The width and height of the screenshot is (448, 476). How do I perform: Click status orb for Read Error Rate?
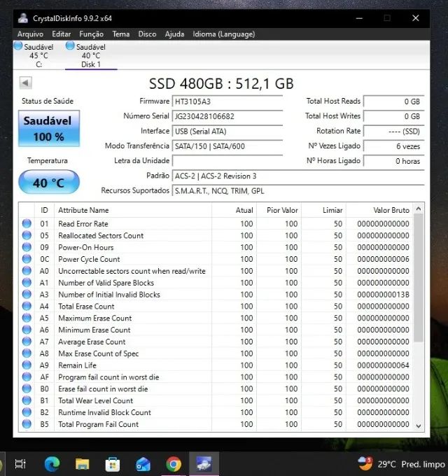pyautogui.click(x=27, y=223)
